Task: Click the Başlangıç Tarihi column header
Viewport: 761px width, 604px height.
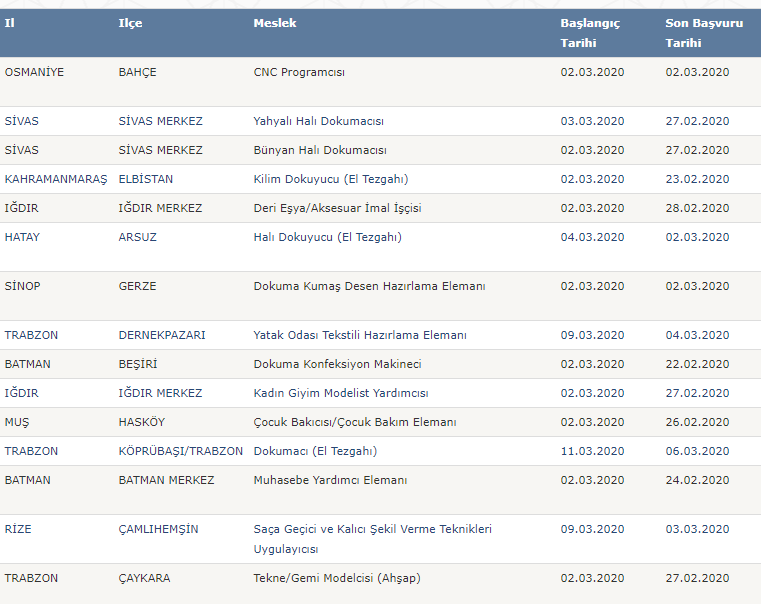Action: click(590, 33)
